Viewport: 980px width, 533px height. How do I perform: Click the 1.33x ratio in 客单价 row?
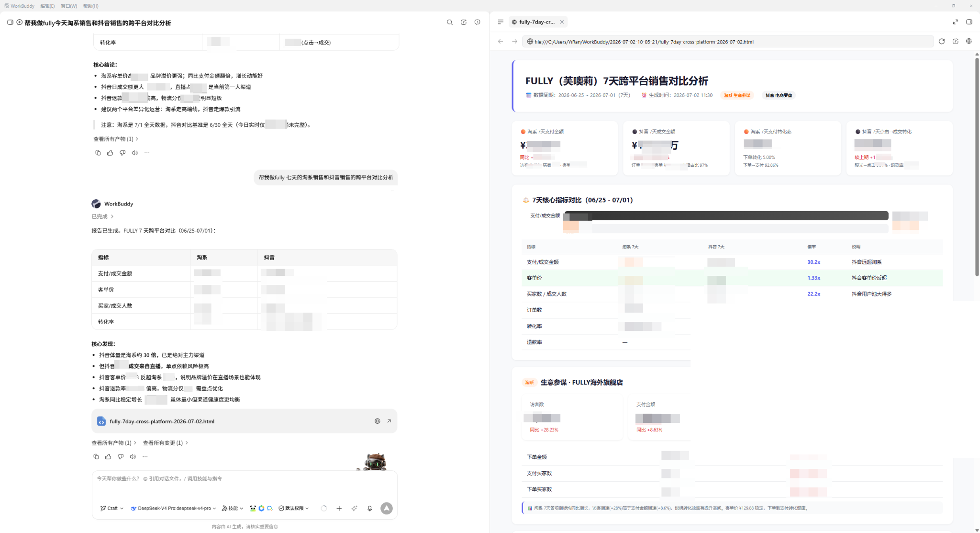[x=813, y=278]
